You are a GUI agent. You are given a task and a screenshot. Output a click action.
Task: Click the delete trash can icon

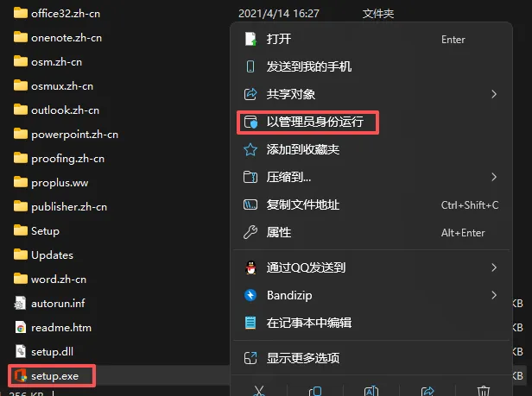[483, 391]
